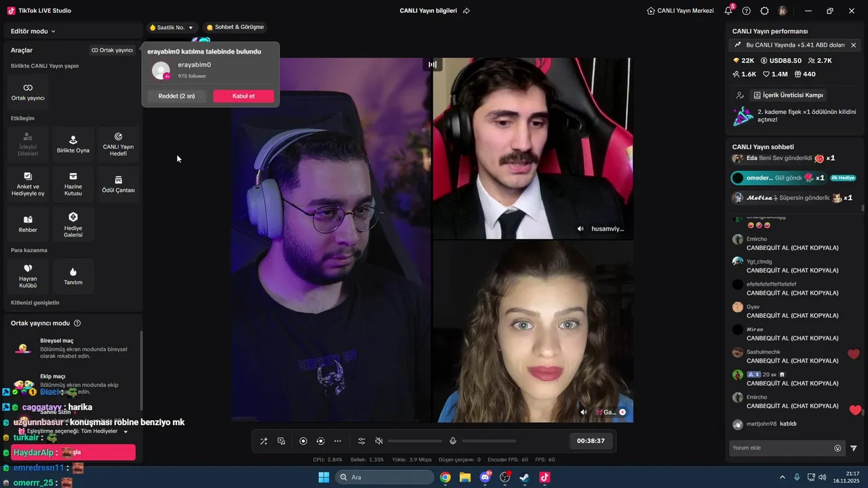Viewport: 868px width, 488px height.
Task: Open notifications bell with 5 badge
Action: [728, 11]
